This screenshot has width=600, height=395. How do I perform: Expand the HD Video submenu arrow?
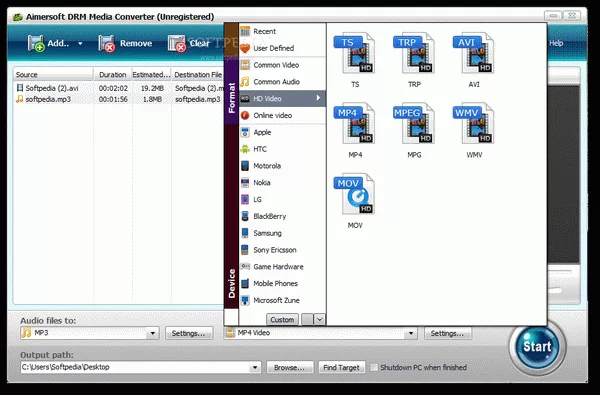[x=318, y=98]
